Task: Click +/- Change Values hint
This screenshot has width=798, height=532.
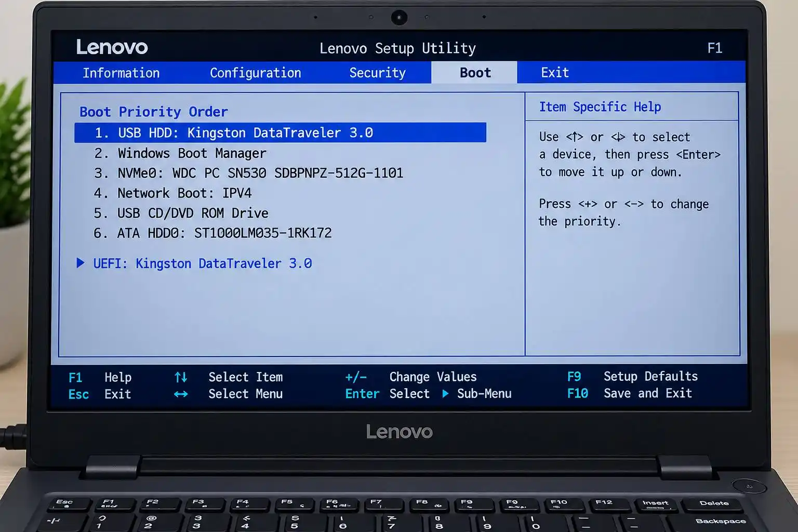Action: 411,377
